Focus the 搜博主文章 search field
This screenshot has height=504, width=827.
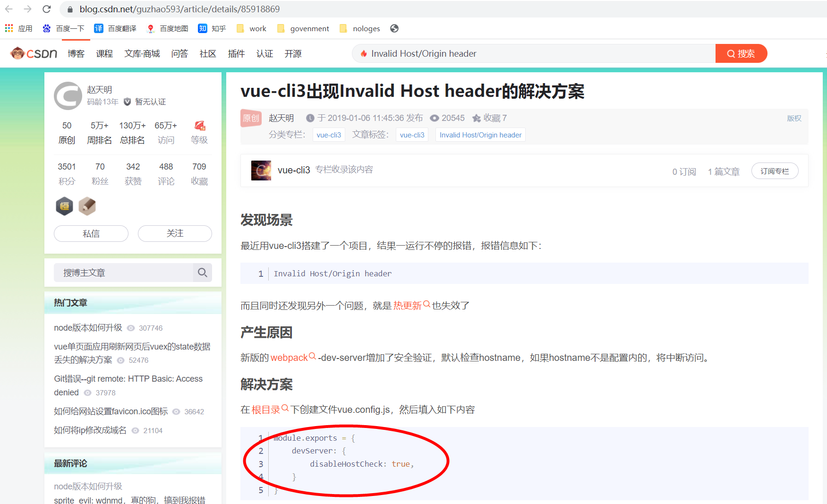pos(123,273)
